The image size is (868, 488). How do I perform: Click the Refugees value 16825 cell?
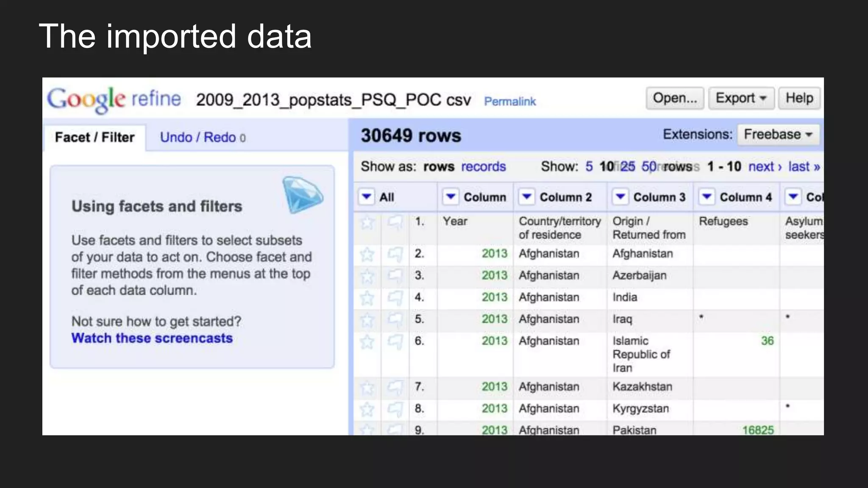click(x=737, y=429)
